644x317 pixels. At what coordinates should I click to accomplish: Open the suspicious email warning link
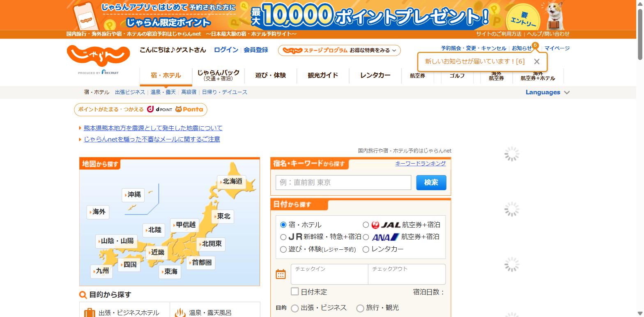coord(152,139)
